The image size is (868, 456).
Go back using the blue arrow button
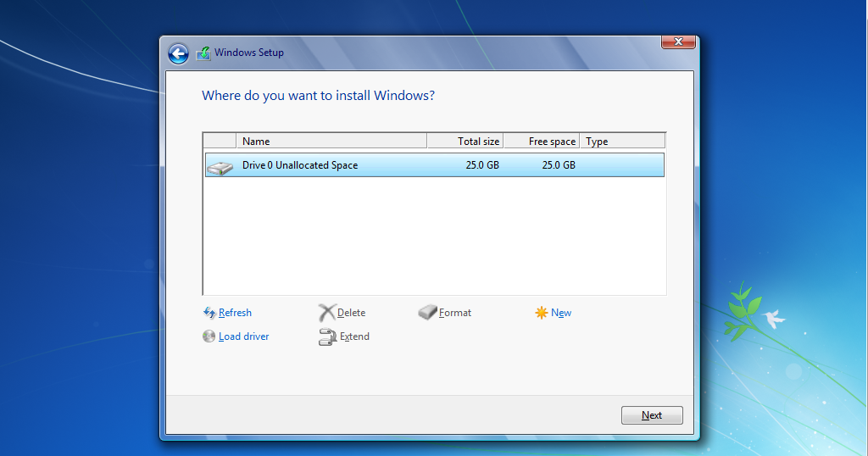(x=178, y=53)
